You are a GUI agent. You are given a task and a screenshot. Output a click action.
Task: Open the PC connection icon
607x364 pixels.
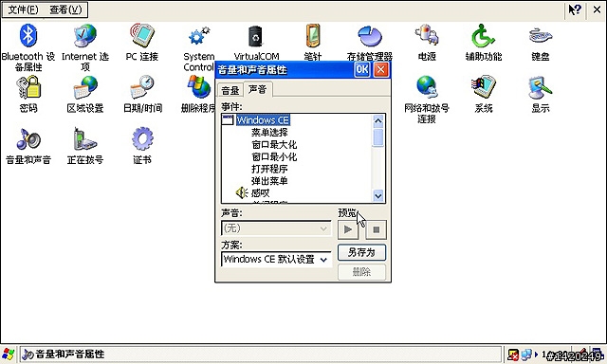[x=142, y=36]
